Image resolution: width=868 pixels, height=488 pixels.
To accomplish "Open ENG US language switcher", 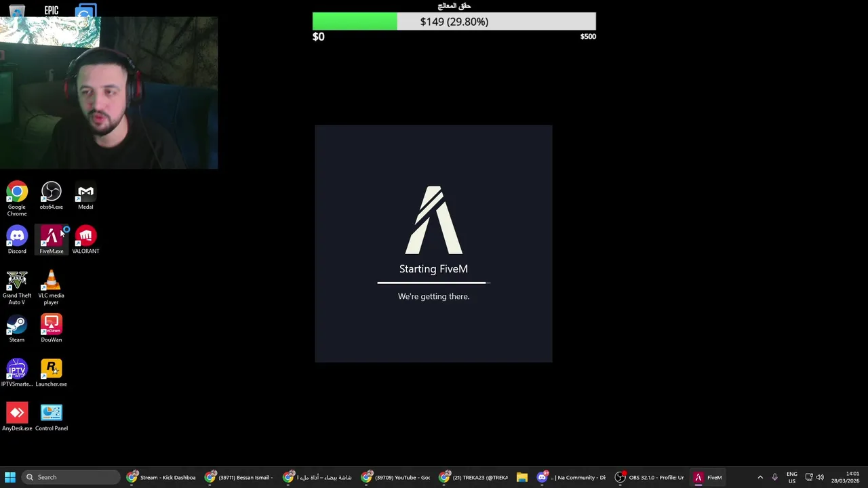I will pyautogui.click(x=791, y=477).
